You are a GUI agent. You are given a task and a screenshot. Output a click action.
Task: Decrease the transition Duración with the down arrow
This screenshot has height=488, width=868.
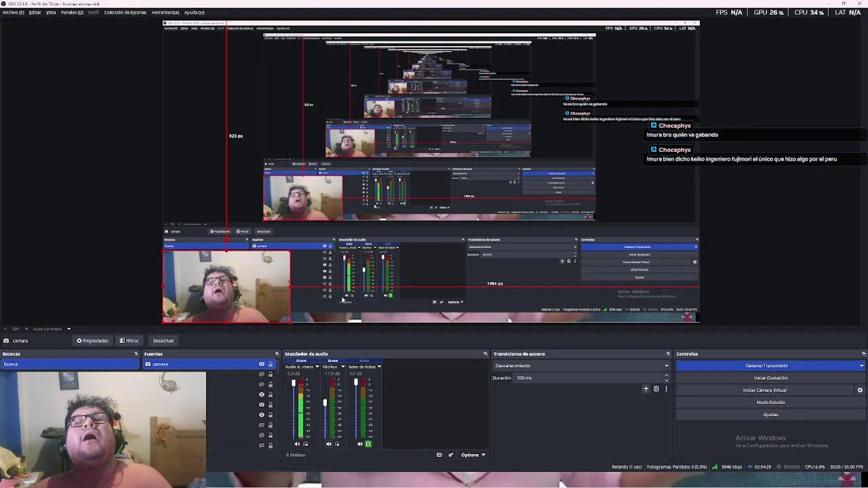tap(667, 380)
